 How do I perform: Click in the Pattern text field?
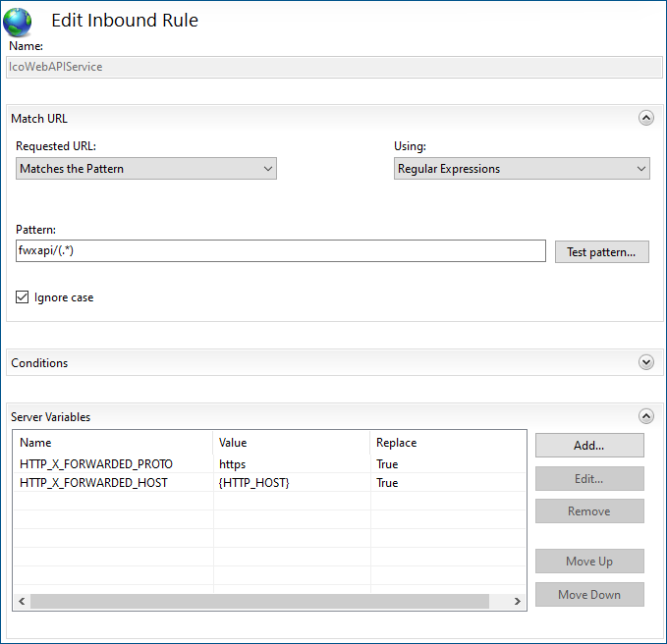[280, 251]
